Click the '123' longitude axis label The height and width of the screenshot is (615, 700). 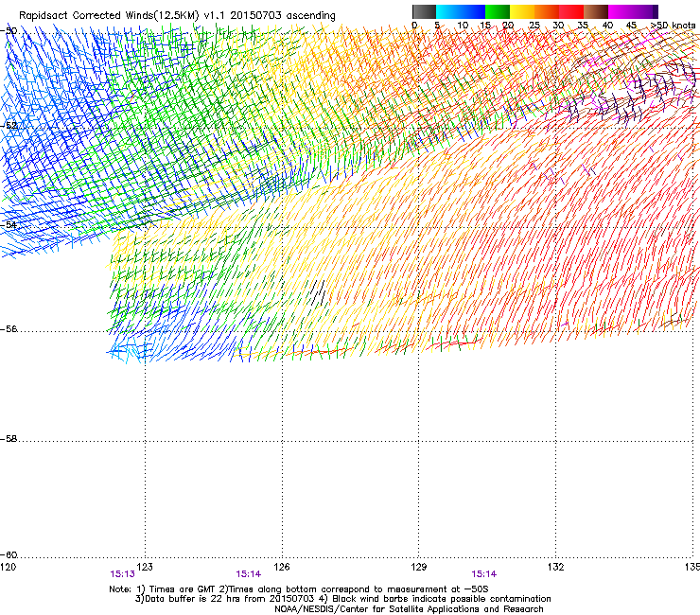point(145,567)
